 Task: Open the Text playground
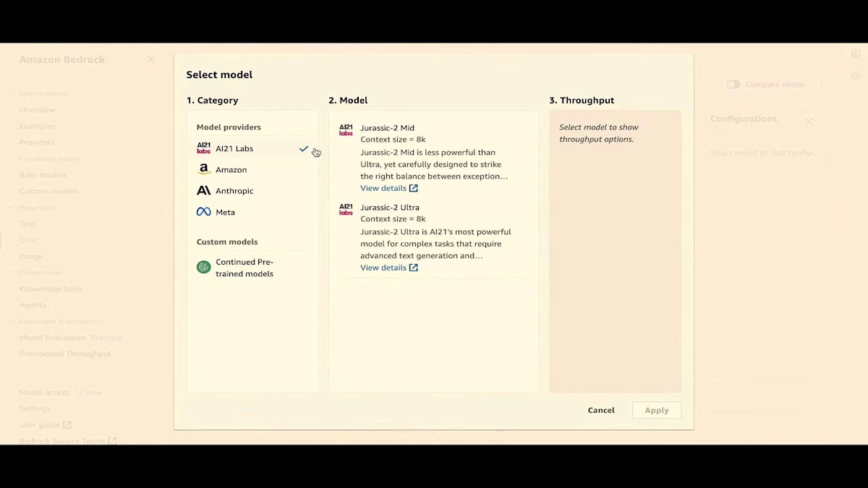27,223
